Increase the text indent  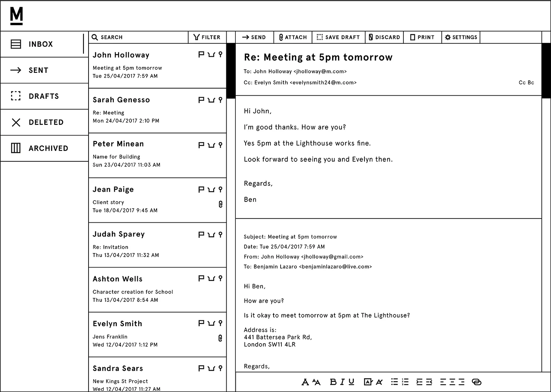tap(419, 382)
